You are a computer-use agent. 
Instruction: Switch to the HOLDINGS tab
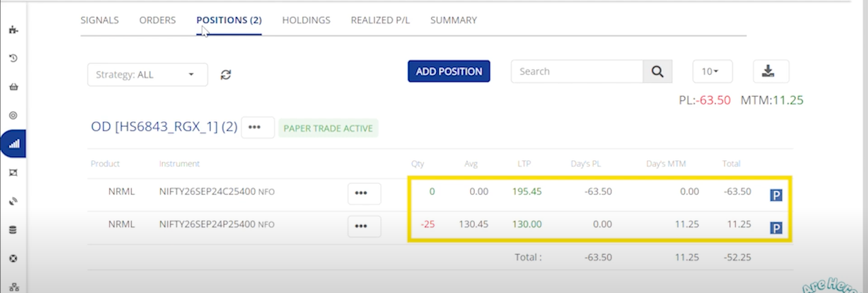point(306,20)
